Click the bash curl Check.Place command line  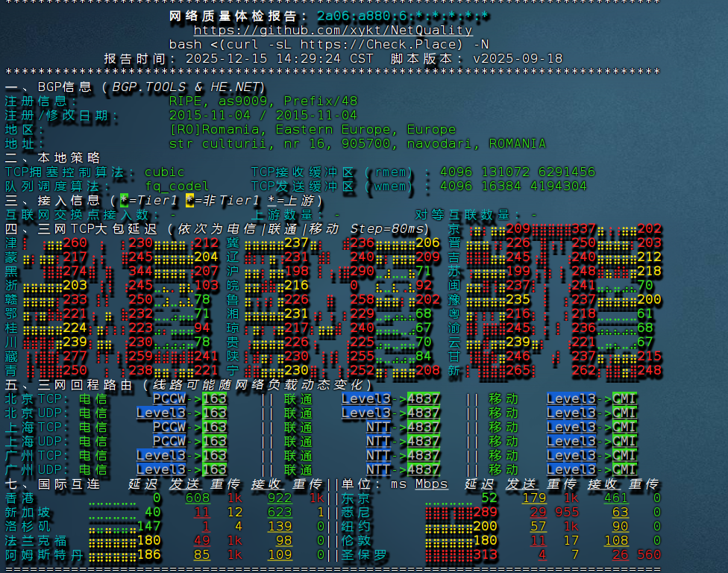coord(329,45)
